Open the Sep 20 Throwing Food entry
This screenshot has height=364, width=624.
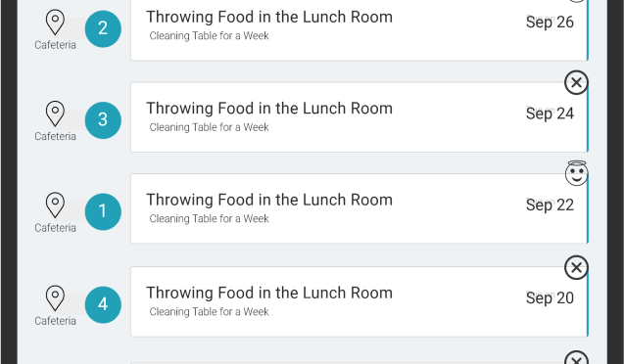360,301
